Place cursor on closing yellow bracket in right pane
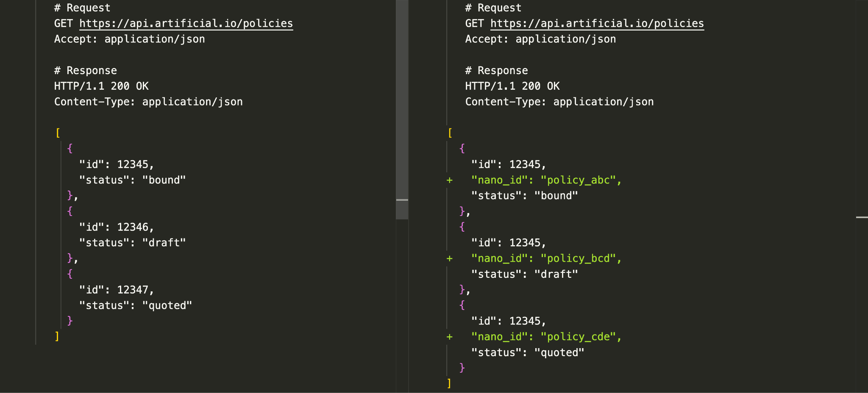Image resolution: width=868 pixels, height=393 pixels. (449, 384)
